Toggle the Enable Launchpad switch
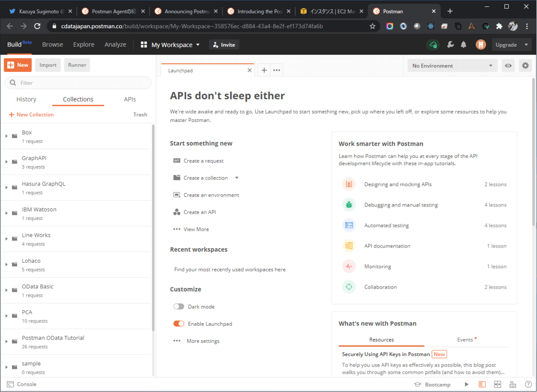The height and width of the screenshot is (392, 537). tap(179, 324)
